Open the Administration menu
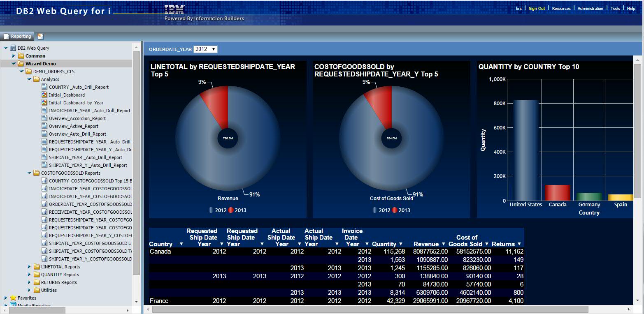Viewport: 644px width, 314px height. click(x=590, y=9)
